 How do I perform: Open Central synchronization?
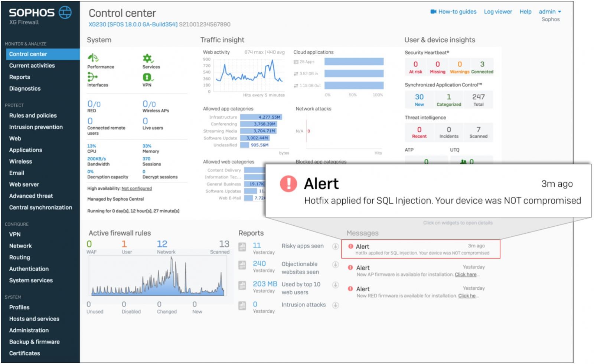[41, 208]
